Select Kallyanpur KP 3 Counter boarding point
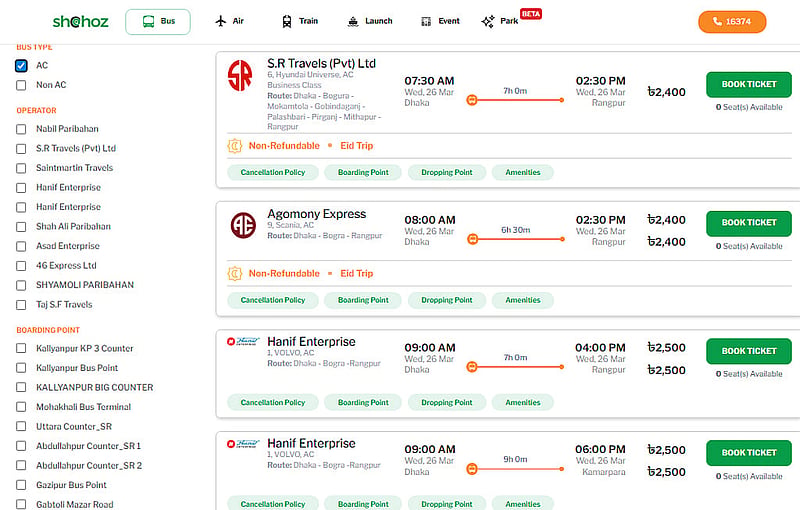800x510 pixels. click(x=21, y=348)
